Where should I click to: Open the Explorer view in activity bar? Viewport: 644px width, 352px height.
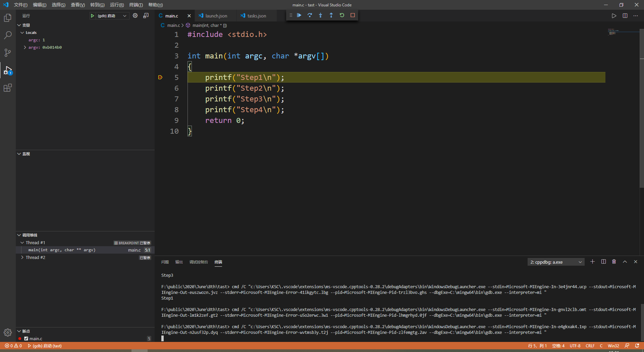click(7, 18)
